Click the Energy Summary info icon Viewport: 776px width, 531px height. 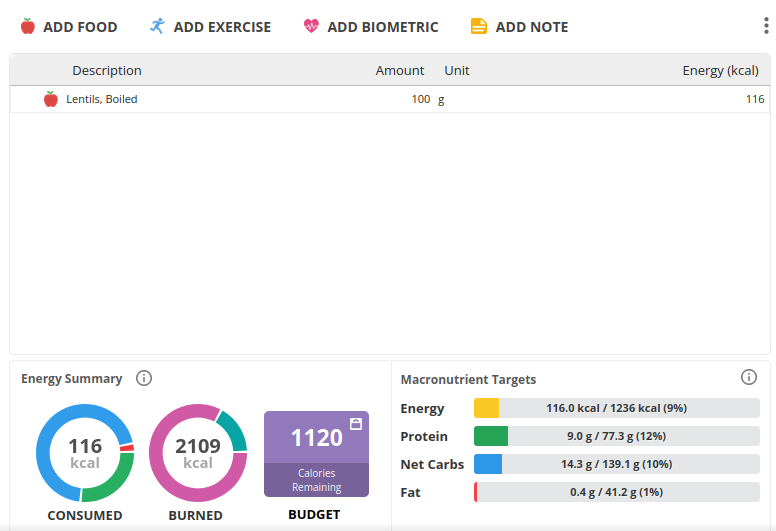pos(144,379)
